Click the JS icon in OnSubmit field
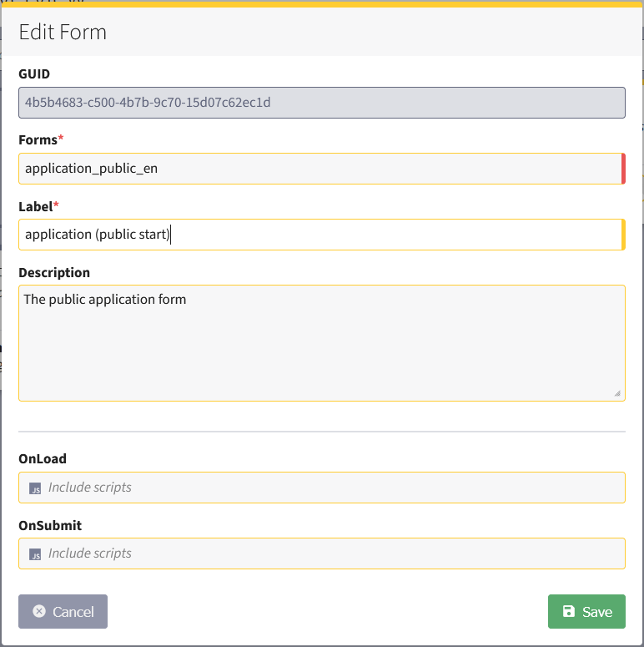 click(x=35, y=554)
